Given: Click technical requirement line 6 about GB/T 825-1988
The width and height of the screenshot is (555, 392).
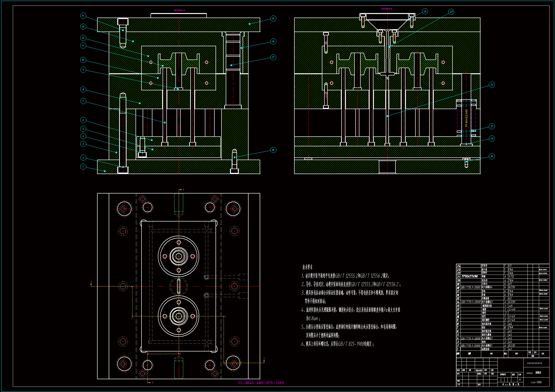Looking at the screenshot, I should point(338,344).
